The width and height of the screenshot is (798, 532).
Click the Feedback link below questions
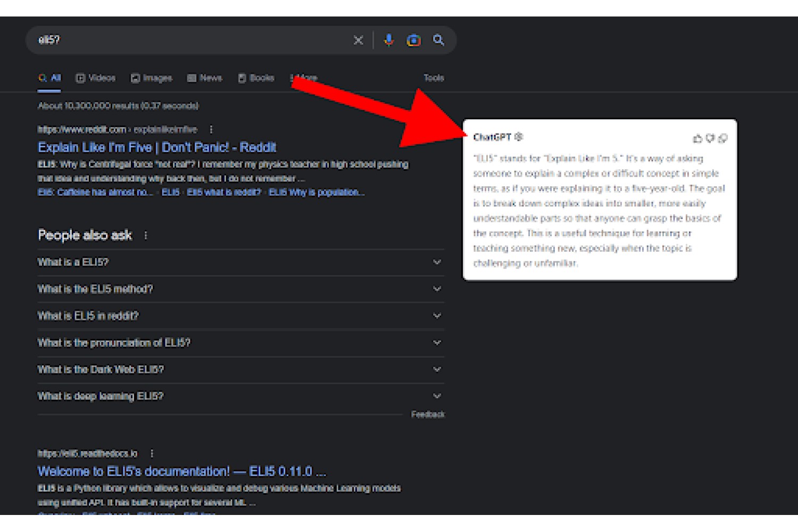coord(428,414)
